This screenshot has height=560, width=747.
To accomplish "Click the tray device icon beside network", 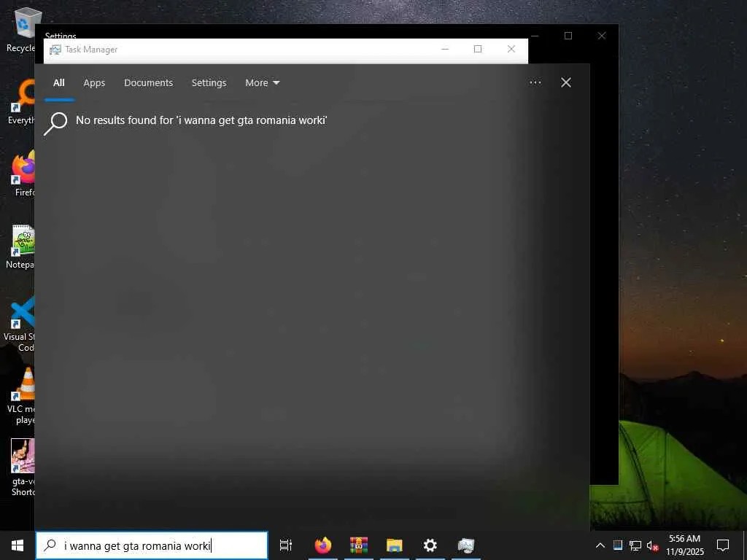I will pos(618,545).
